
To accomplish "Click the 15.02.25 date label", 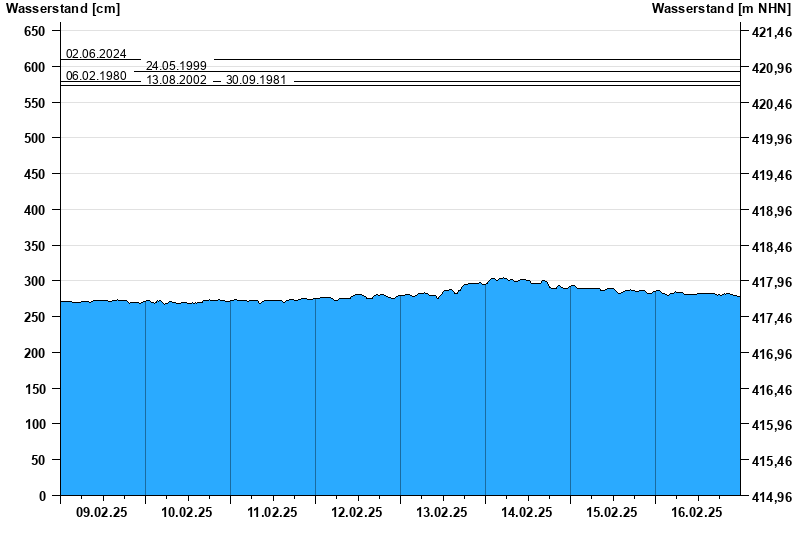I will 612,512.
